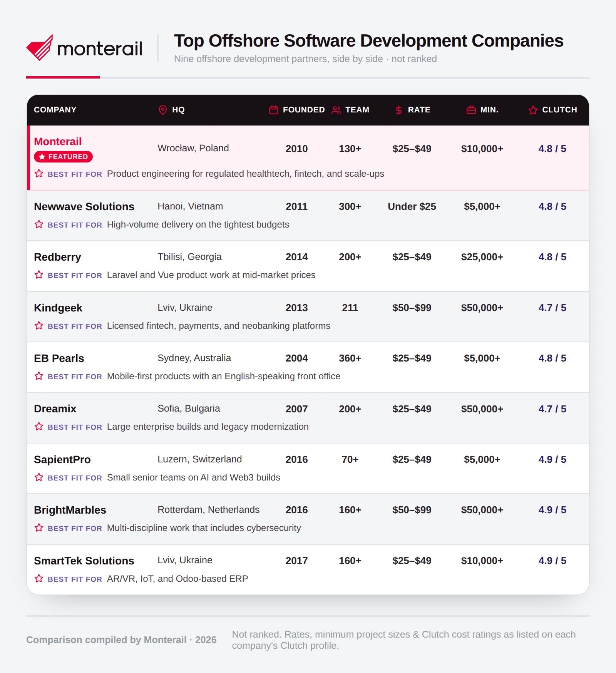Click the star icon beside CLUTCH header
Image resolution: width=616 pixels, height=673 pixels.
pyautogui.click(x=533, y=110)
